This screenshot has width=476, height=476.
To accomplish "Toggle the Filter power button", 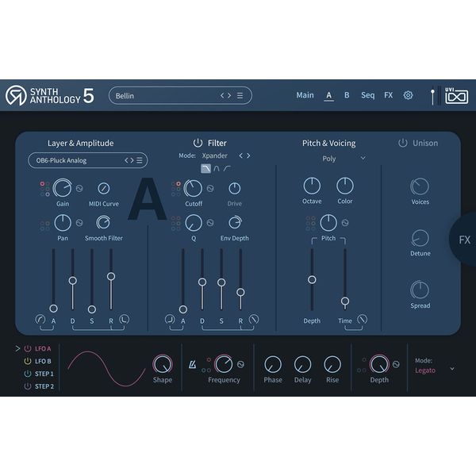I will click(x=198, y=143).
